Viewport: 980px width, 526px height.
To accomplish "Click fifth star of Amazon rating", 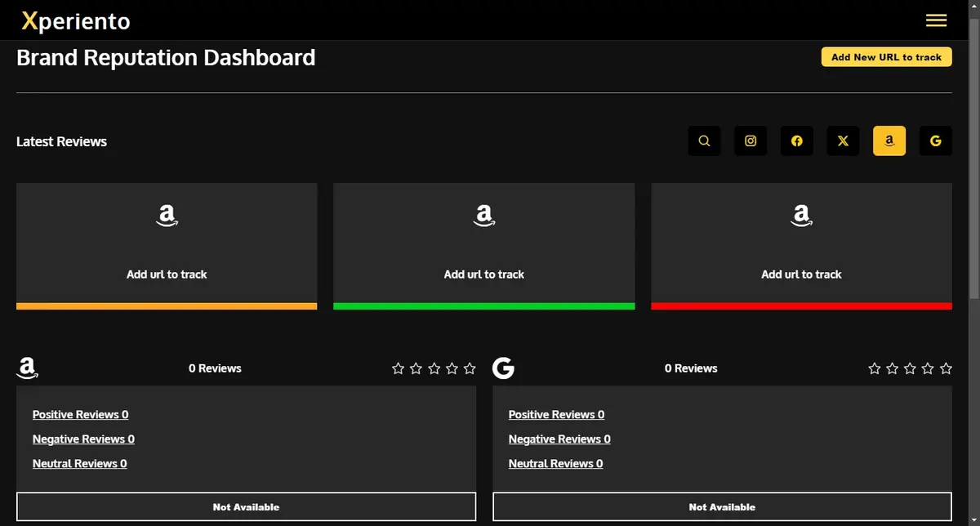I will click(x=470, y=368).
